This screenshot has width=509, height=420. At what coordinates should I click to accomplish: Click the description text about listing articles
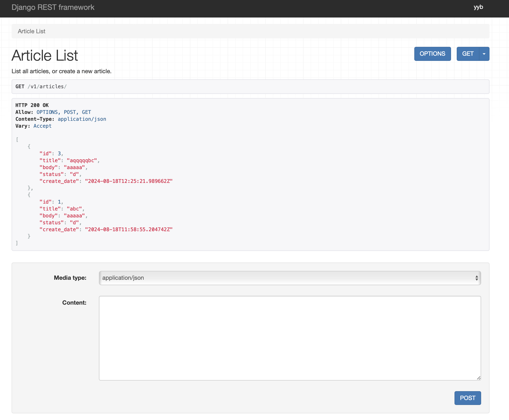click(x=61, y=71)
